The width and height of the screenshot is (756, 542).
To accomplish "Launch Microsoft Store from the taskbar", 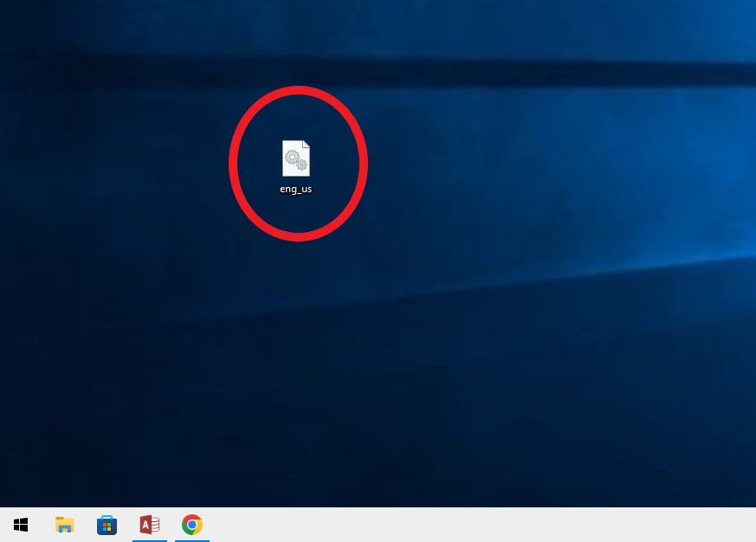I will pyautogui.click(x=107, y=525).
